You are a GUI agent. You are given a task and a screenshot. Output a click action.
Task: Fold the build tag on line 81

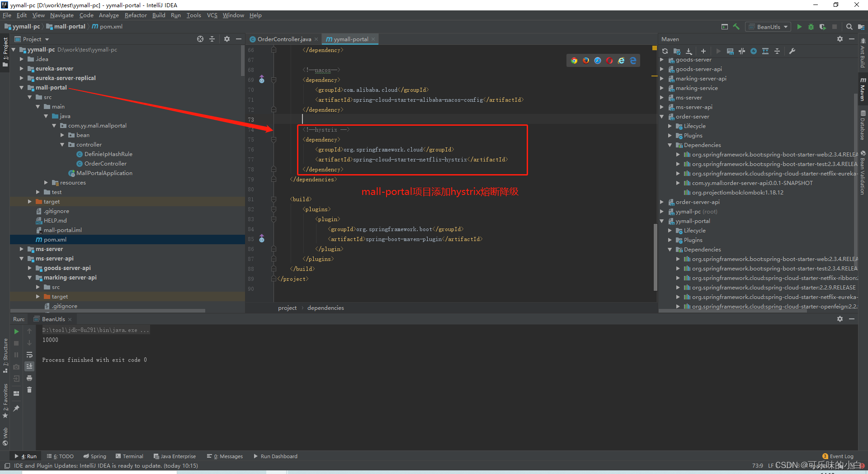tap(274, 199)
